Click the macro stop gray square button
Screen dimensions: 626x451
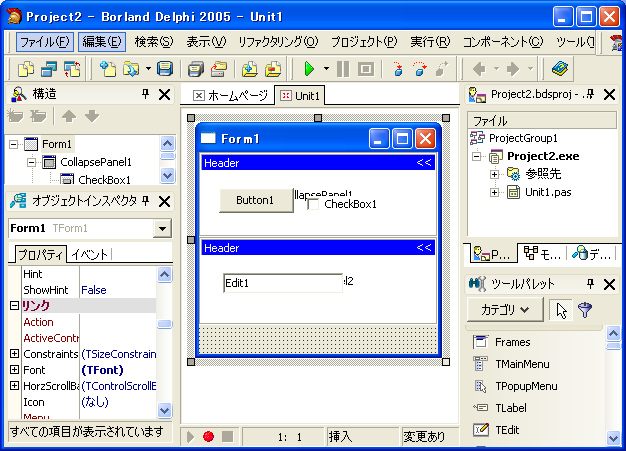[228, 436]
